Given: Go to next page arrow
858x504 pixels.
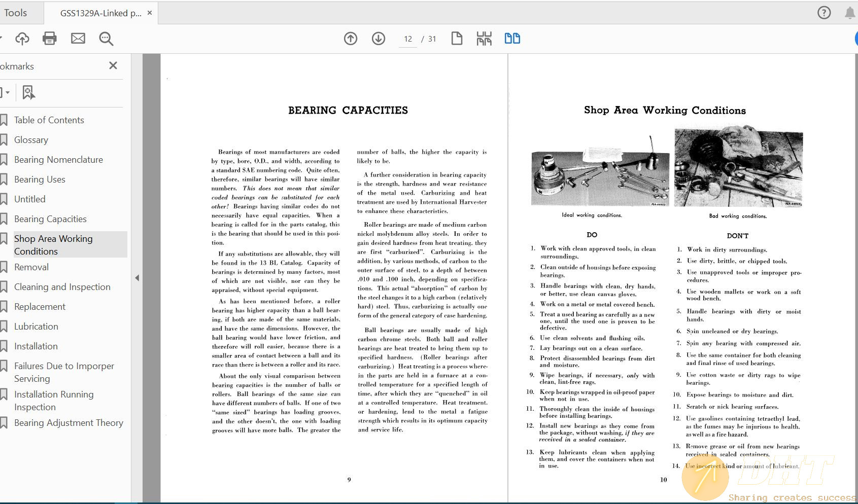Looking at the screenshot, I should [379, 39].
